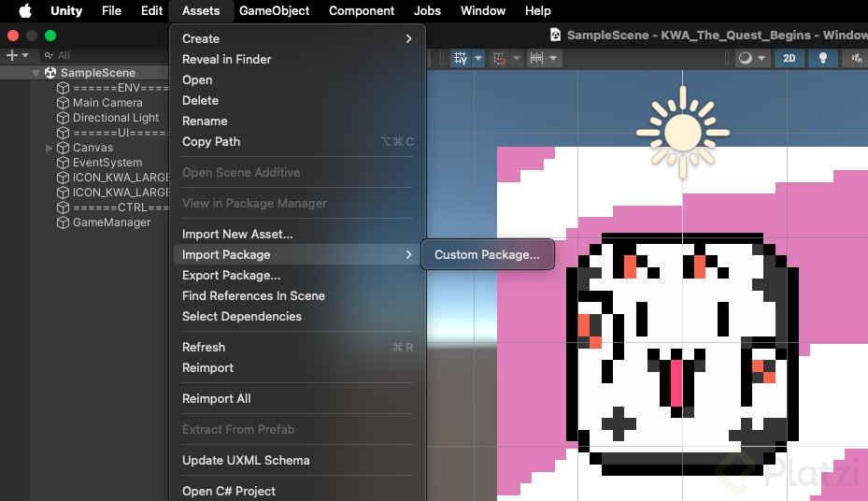The height and width of the screenshot is (501, 868).
Task: Open the Jobs menu
Action: click(x=427, y=10)
